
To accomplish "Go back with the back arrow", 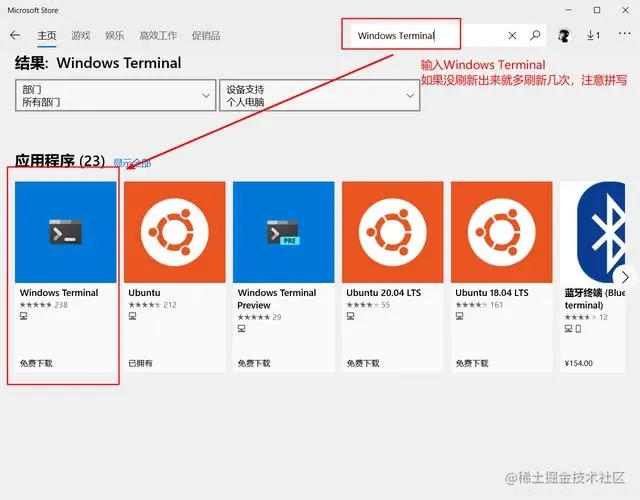I will coord(15,35).
